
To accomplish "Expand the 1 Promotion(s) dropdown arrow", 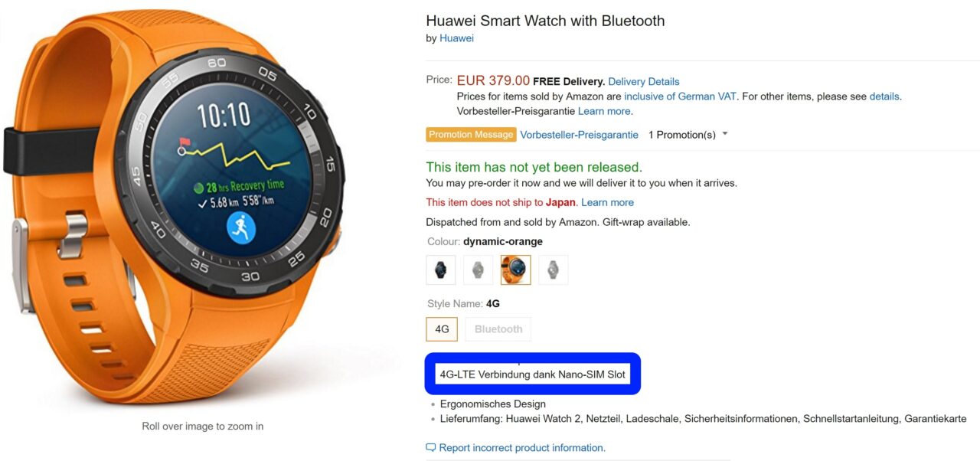I will [x=725, y=134].
